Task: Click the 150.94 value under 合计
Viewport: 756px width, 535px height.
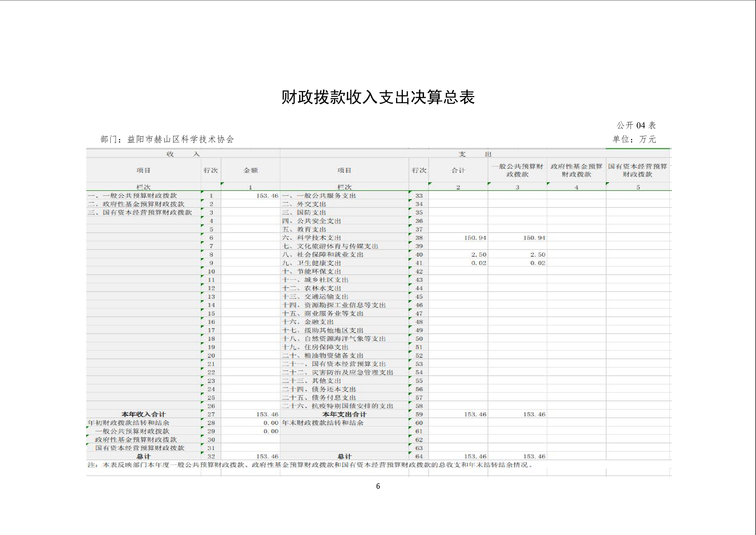Action: (475, 238)
